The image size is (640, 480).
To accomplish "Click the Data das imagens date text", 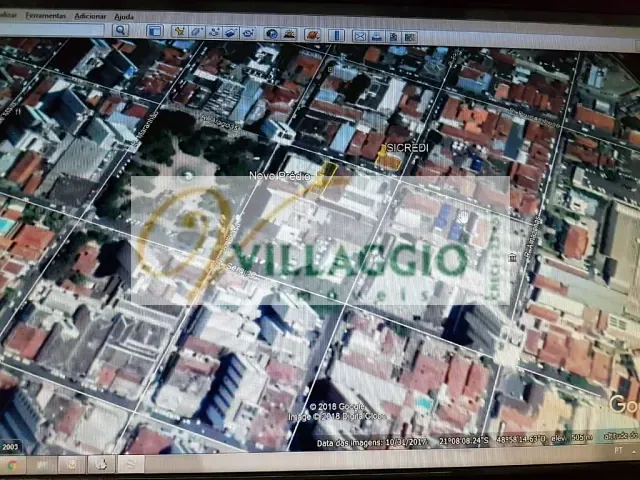I will point(372,442).
